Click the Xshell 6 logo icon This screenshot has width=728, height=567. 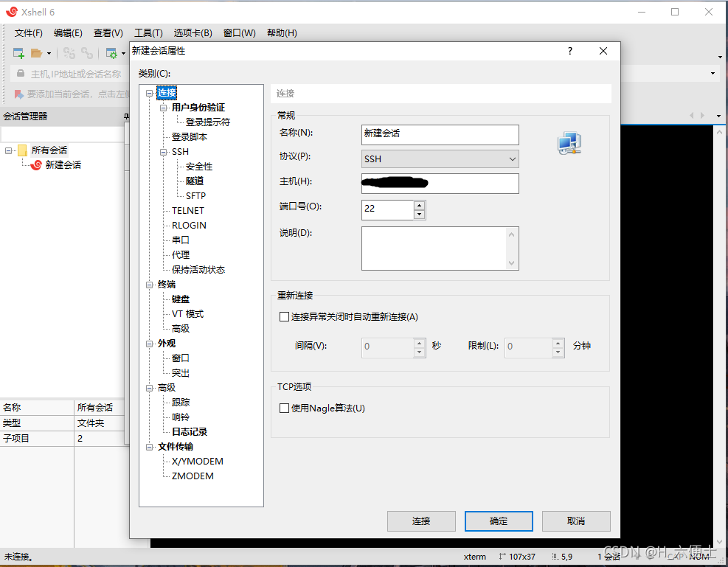click(x=12, y=12)
